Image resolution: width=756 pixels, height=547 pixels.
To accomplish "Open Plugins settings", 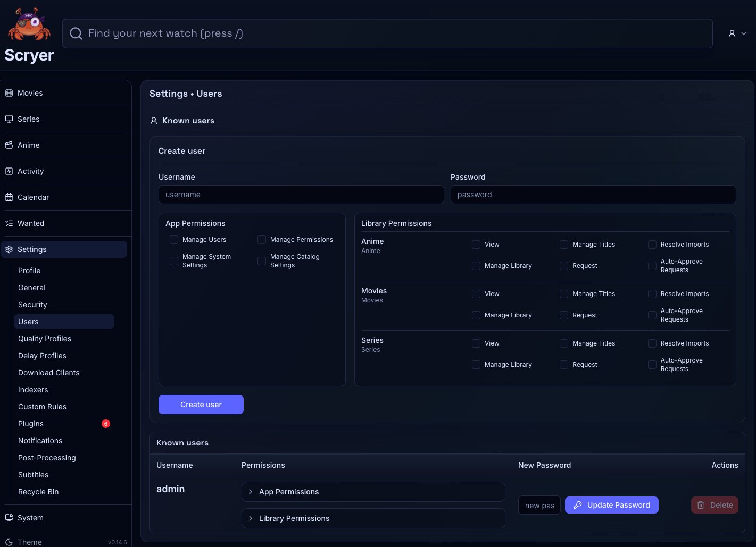I will pyautogui.click(x=64, y=424).
